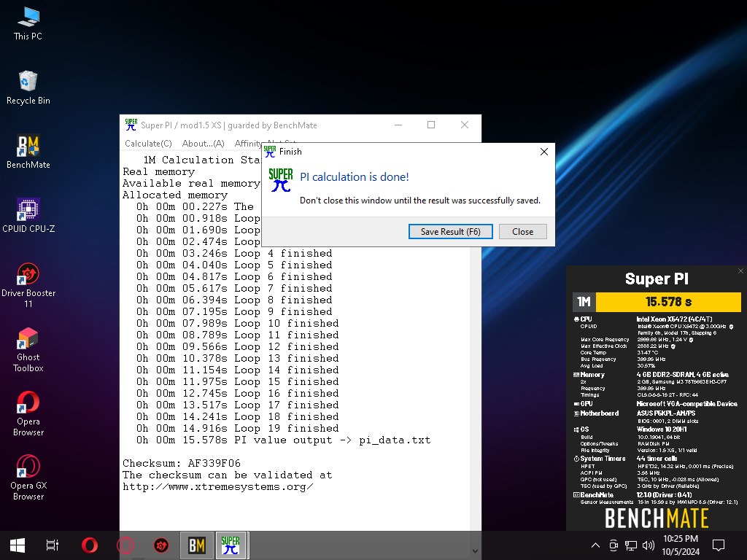Open the notification center icon
The height and width of the screenshot is (560, 747).
coord(719,545)
